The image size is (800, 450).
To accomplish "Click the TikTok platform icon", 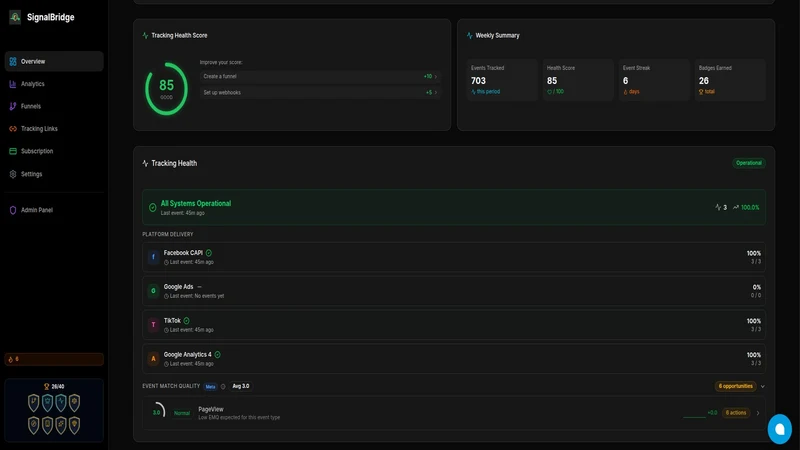I will click(153, 324).
